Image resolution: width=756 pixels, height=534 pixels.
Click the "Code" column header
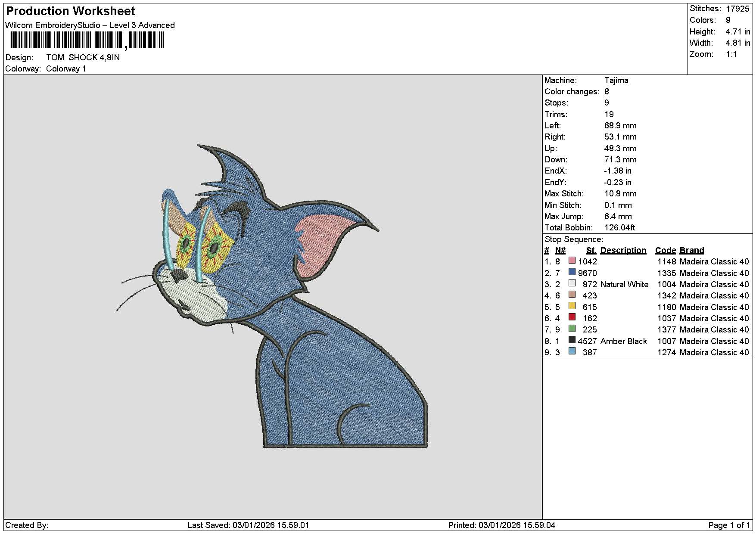click(666, 251)
